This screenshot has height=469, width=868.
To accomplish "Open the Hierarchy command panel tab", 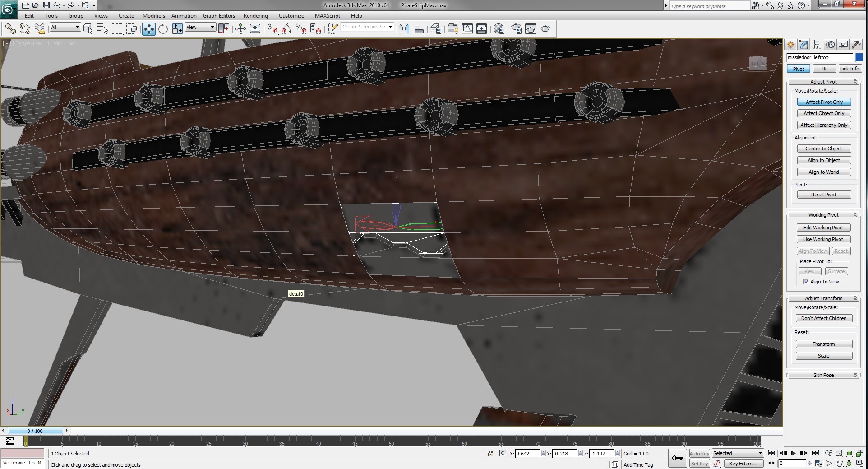I will 817,44.
